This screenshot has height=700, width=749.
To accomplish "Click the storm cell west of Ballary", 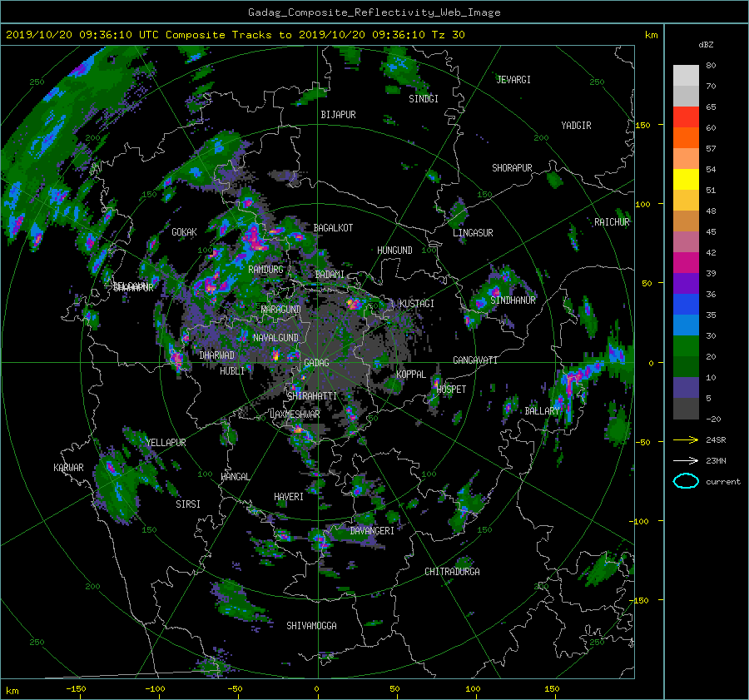I will click(x=509, y=407).
